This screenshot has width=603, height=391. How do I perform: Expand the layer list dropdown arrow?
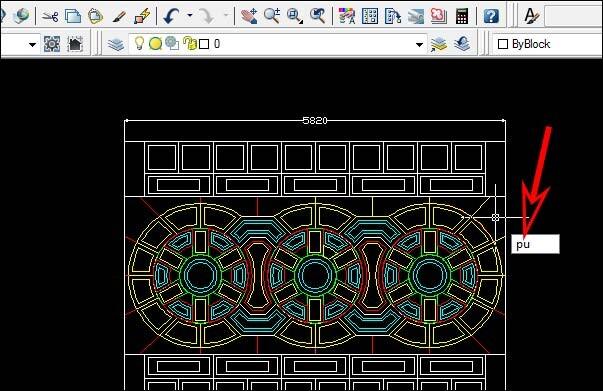(x=419, y=45)
